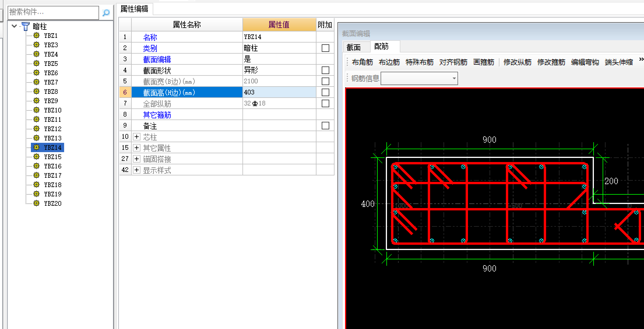Screen dimensions: 644x329
Task: Click the 修改纵筋 toolbar command
Action: (x=517, y=62)
